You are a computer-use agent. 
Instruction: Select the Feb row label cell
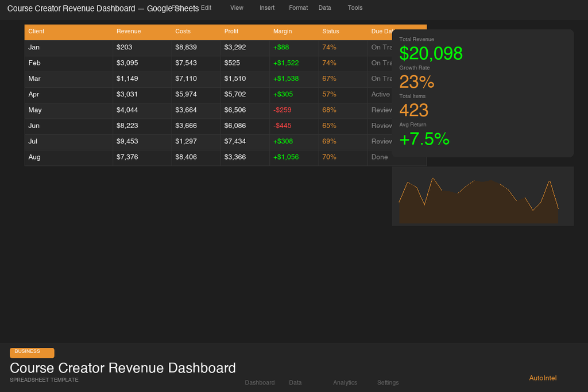[x=69, y=63]
